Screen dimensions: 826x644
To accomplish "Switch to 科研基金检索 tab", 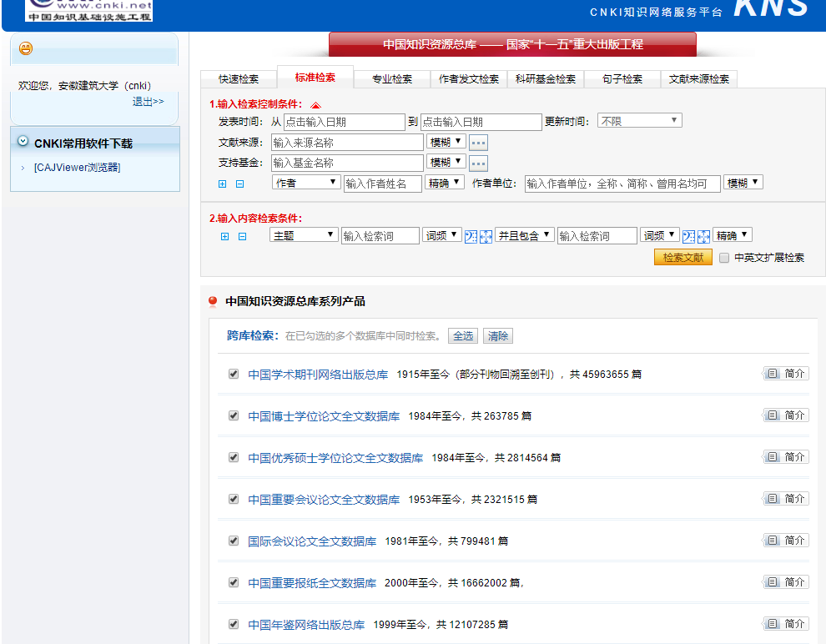I will 546,79.
